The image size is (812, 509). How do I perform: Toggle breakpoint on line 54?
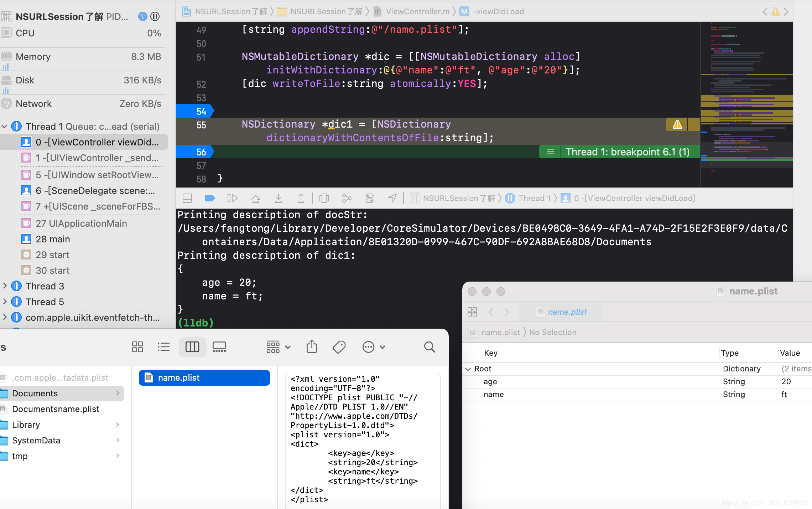point(195,111)
